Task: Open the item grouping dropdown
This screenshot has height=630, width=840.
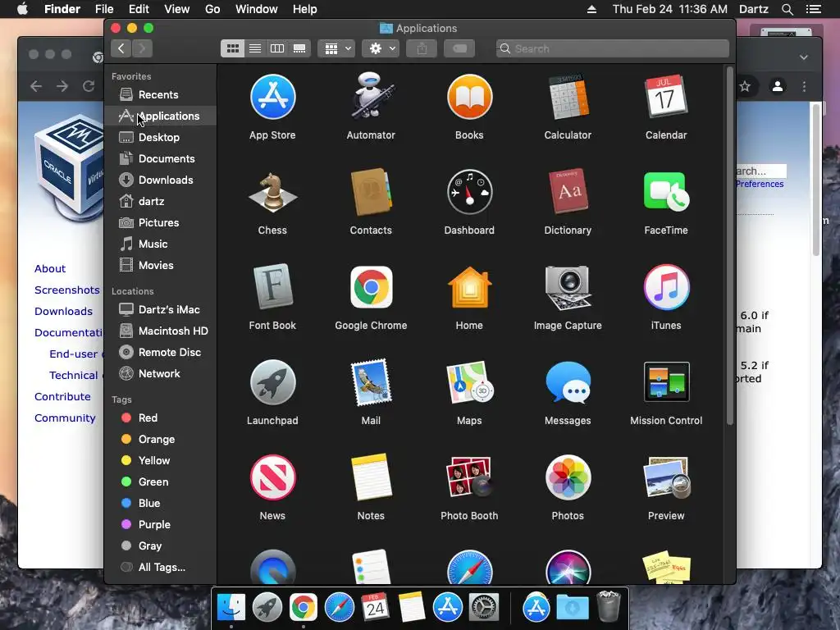Action: (x=336, y=48)
